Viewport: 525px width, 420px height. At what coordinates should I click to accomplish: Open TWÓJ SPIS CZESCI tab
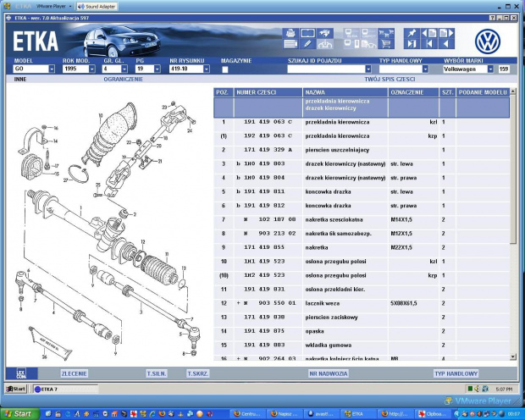[390, 80]
